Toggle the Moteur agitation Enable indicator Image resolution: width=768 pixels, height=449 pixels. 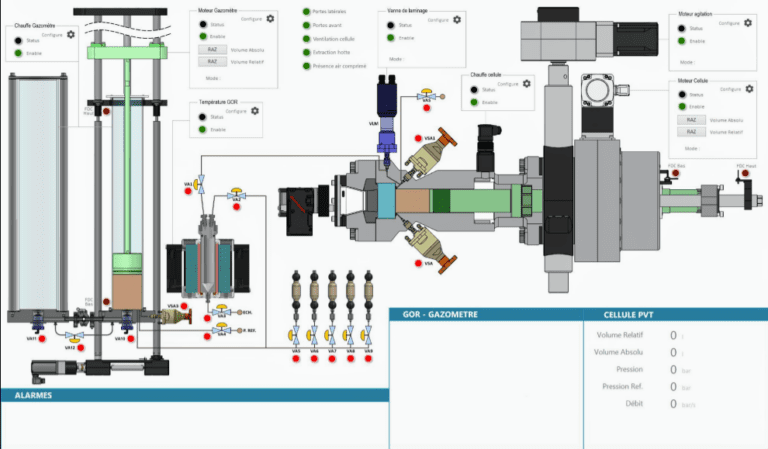[679, 41]
